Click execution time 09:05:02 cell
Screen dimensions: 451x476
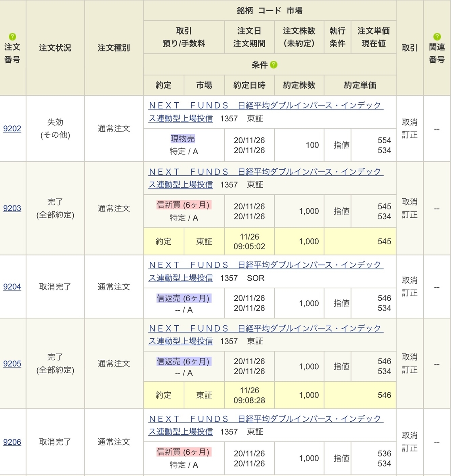tap(249, 241)
